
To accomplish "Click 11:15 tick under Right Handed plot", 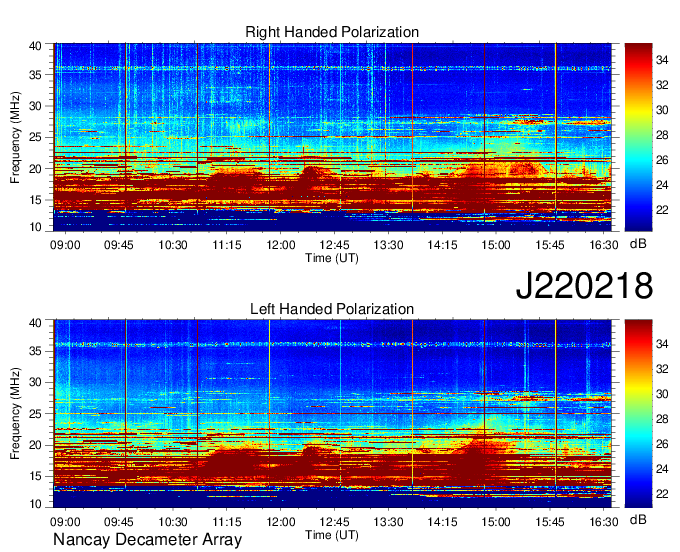I will (227, 245).
